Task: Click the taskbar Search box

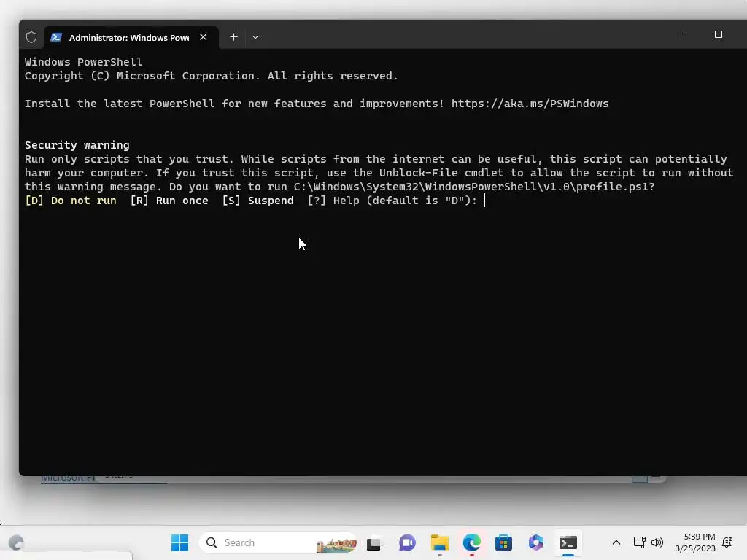Action: pyautogui.click(x=278, y=542)
